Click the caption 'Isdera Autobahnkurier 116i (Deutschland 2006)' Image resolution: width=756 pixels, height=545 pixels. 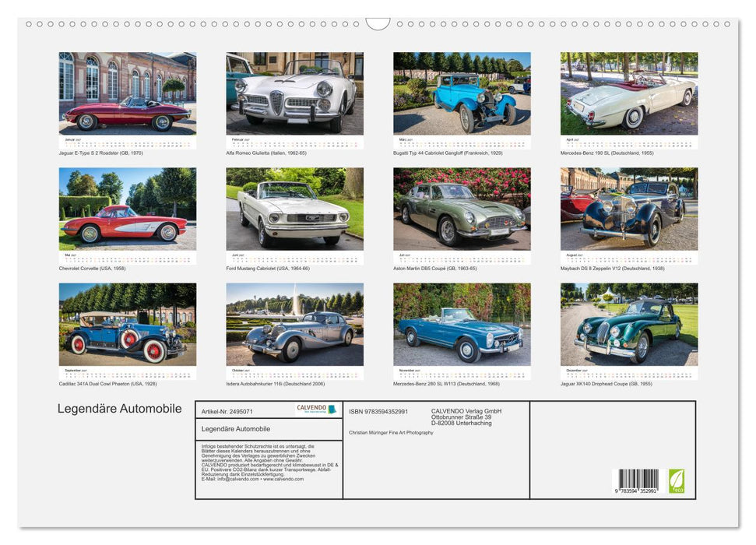pos(276,384)
